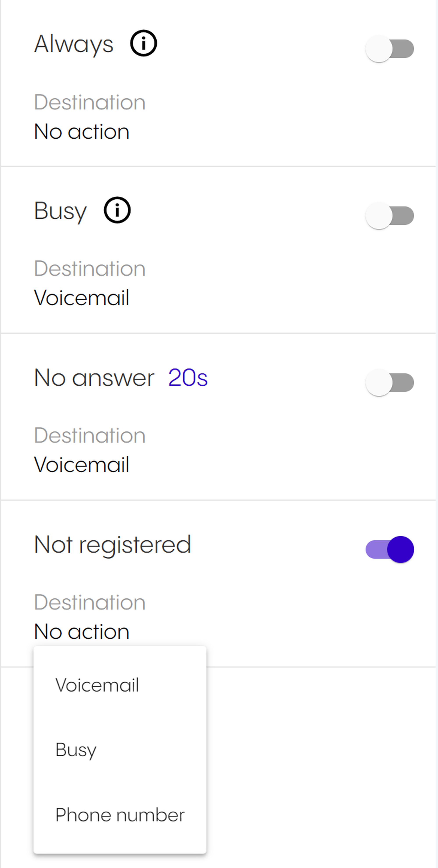438x868 pixels.
Task: Click the Destination label under Not registered
Action: pyautogui.click(x=90, y=602)
